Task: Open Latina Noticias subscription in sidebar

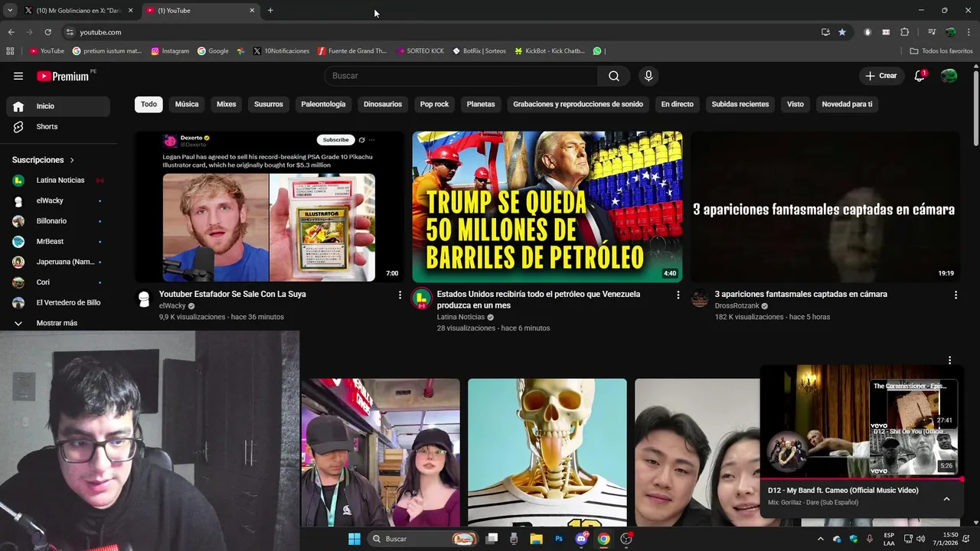Action: (58, 181)
